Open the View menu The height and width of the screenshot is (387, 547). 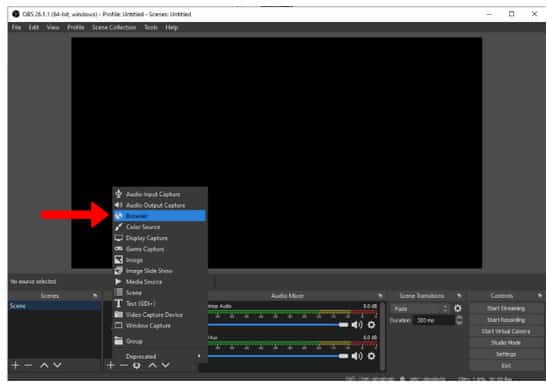coord(53,28)
